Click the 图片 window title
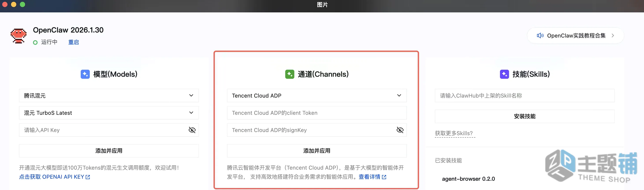644x190 pixels. pyautogui.click(x=322, y=5)
